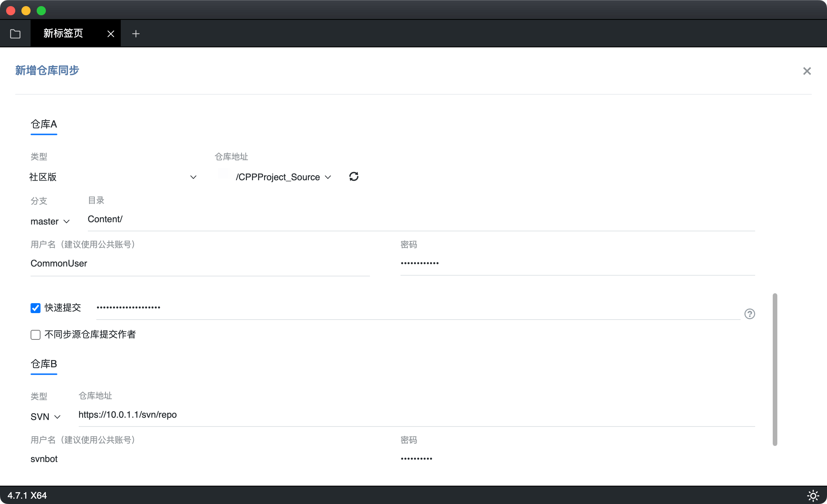Close the 新增仓库同步 dialog
This screenshot has width=827, height=504.
[807, 71]
